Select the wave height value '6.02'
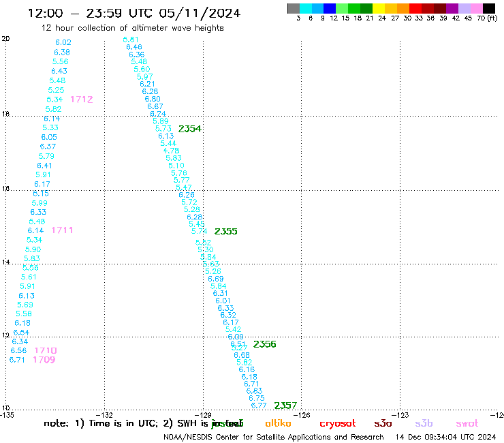 click(x=63, y=42)
